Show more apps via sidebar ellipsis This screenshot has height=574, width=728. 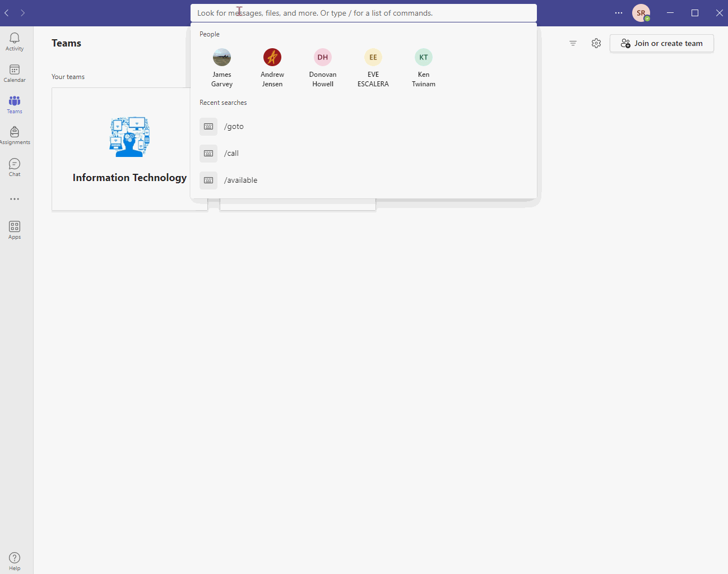[15, 199]
